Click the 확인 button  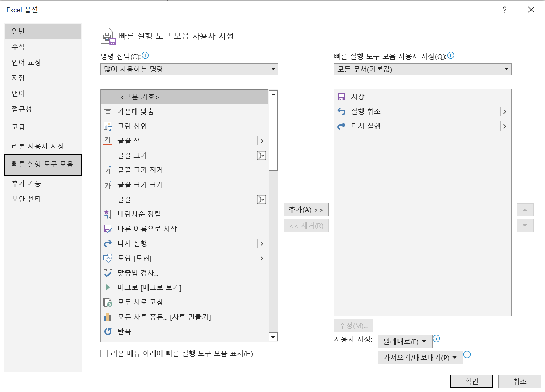471,381
